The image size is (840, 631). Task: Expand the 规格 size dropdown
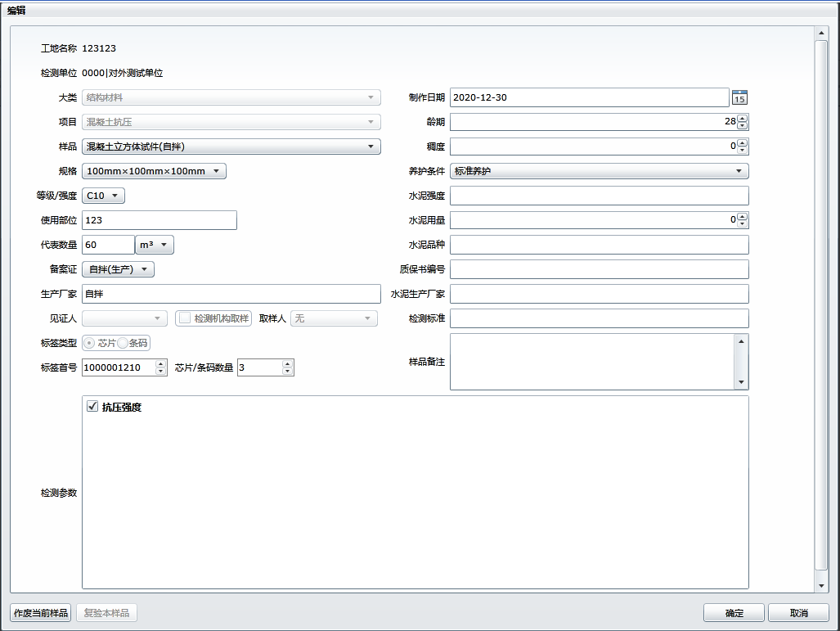(154, 171)
